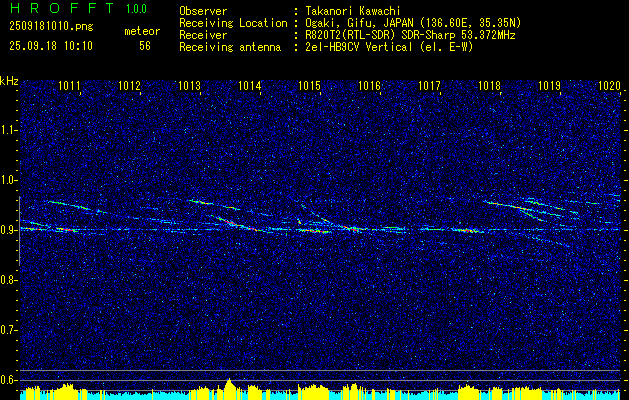Select the R820T2(RTL-SDR) SDR-Sharp 53.372MHz text
Viewport: 629px width, 400px height.
(x=410, y=35)
